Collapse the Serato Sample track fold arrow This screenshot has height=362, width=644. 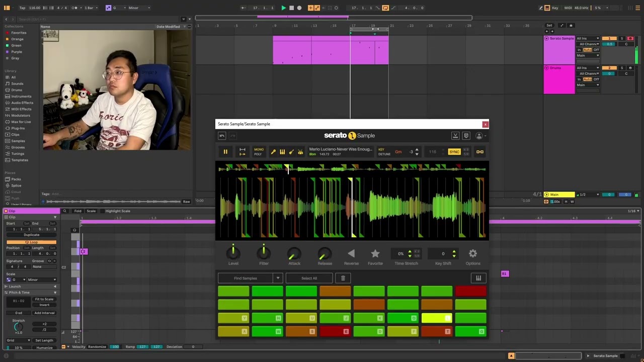[x=546, y=38]
